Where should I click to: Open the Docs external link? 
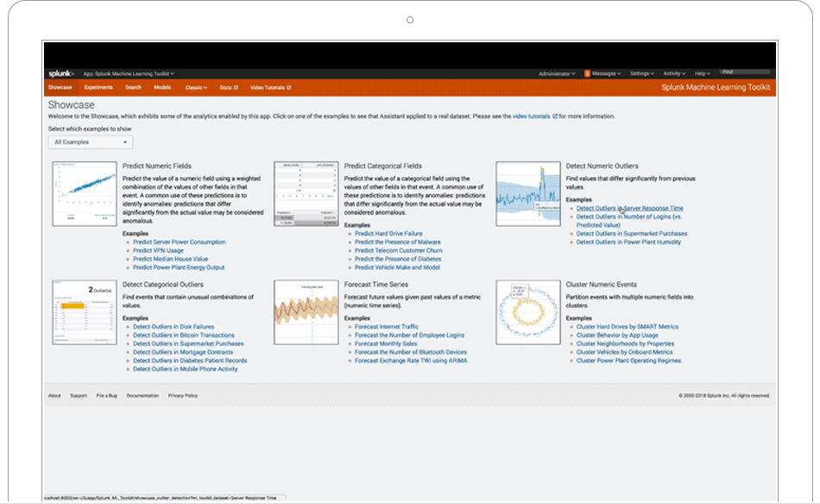(229, 88)
